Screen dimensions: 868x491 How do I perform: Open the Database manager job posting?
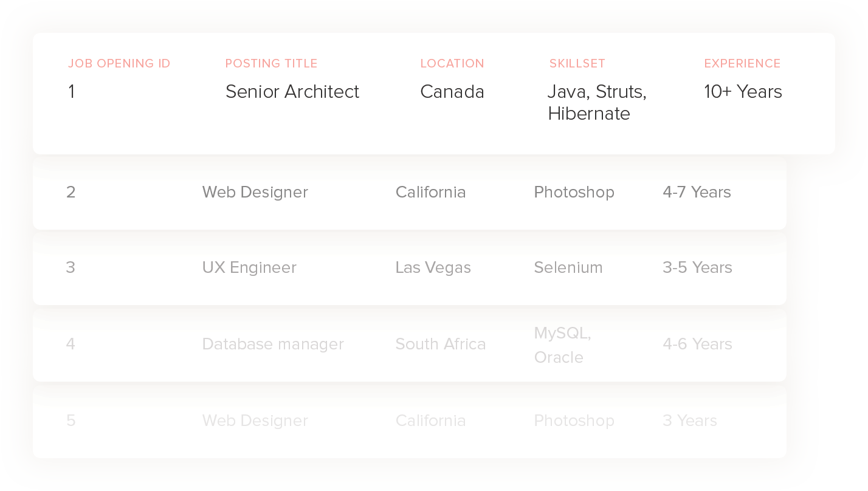[x=273, y=345]
